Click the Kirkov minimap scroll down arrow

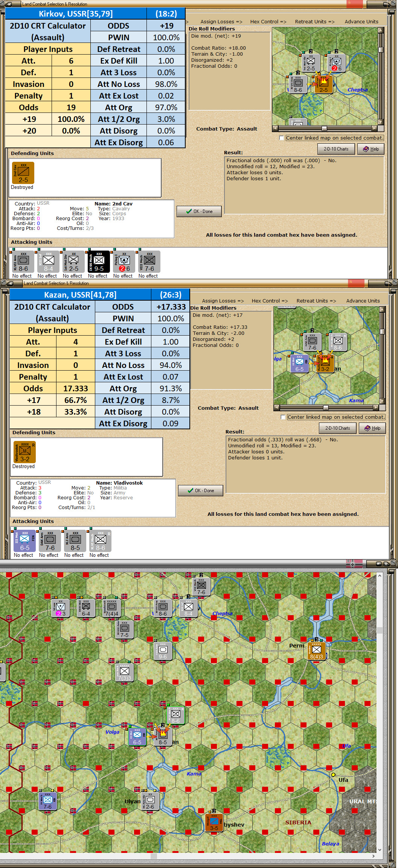coord(381,122)
